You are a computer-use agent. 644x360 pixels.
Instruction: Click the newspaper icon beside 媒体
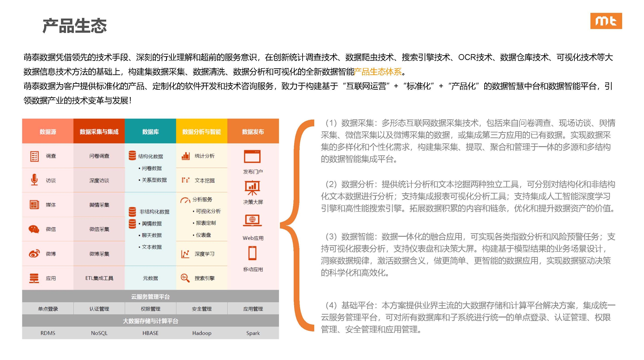(x=34, y=204)
